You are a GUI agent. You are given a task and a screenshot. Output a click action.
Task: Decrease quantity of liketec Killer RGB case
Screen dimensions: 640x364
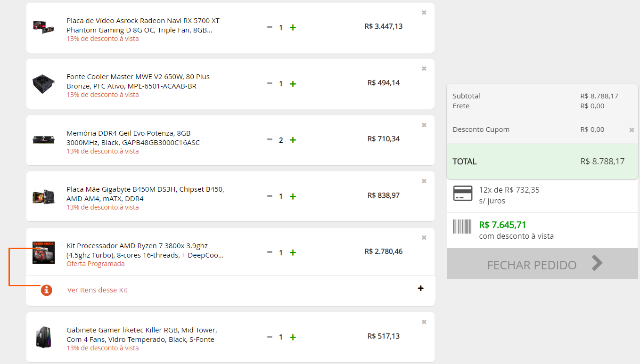tap(270, 337)
